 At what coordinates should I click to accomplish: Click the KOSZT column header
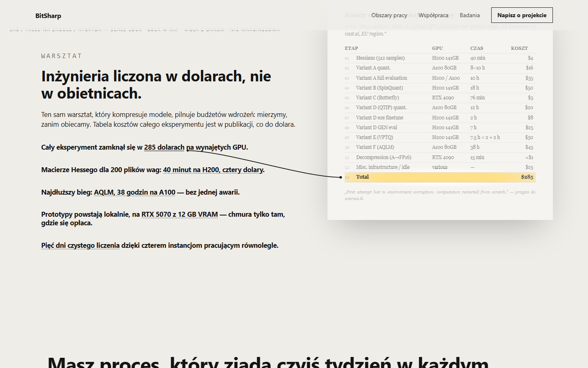[x=519, y=48]
